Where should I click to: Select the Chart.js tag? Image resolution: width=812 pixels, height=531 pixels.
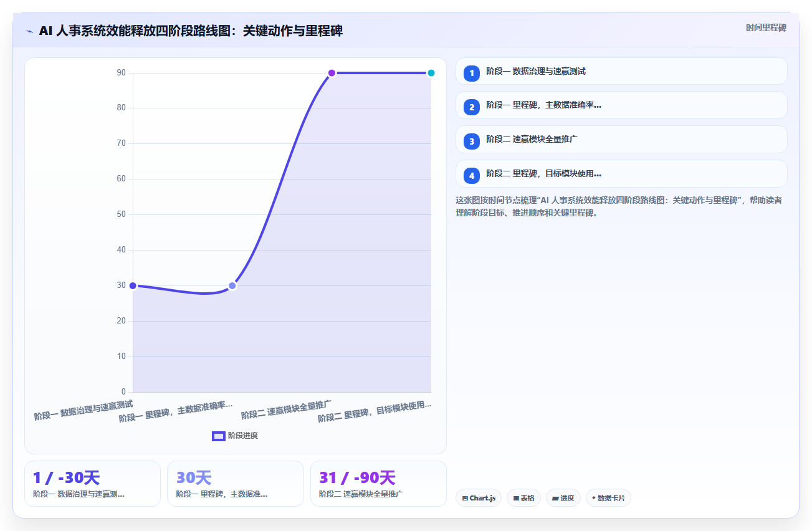pos(479,498)
